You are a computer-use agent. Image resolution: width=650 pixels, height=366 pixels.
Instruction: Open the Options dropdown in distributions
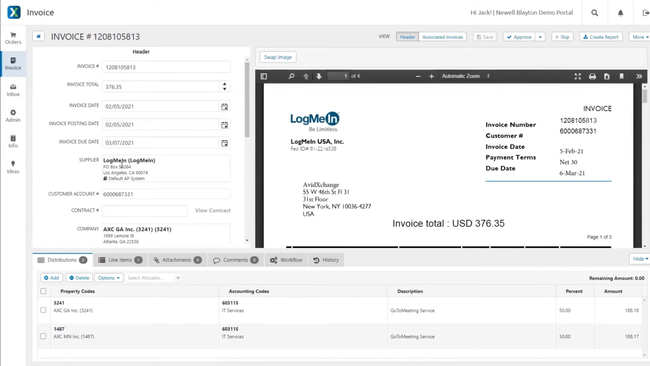109,278
